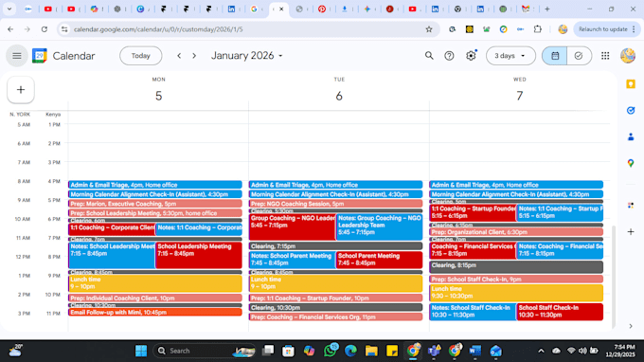Open Prep: NGO Coaching Session event
This screenshot has height=362, width=644.
click(335, 204)
